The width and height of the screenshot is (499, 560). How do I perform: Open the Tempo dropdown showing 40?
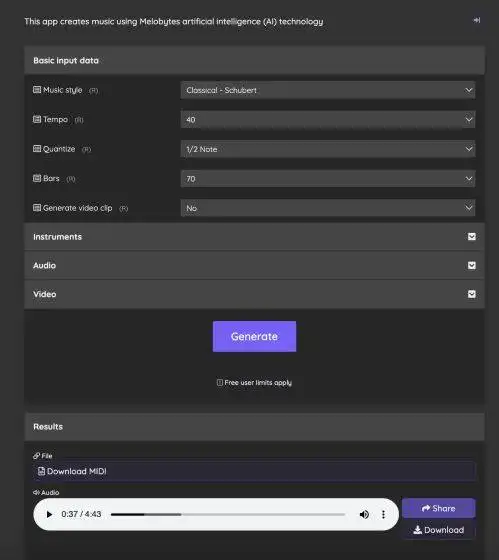click(x=328, y=120)
